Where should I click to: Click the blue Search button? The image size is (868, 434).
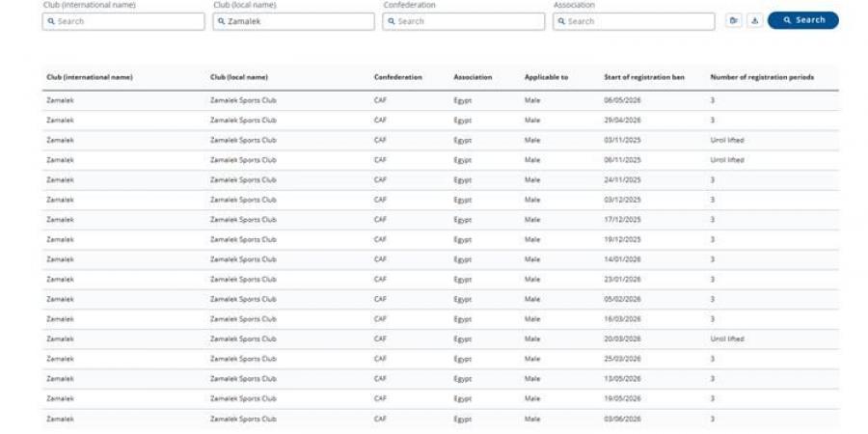click(x=802, y=20)
